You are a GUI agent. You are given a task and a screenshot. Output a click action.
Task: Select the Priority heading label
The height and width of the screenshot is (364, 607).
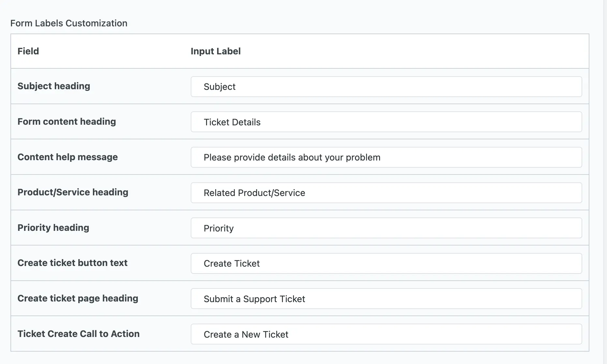(x=53, y=228)
